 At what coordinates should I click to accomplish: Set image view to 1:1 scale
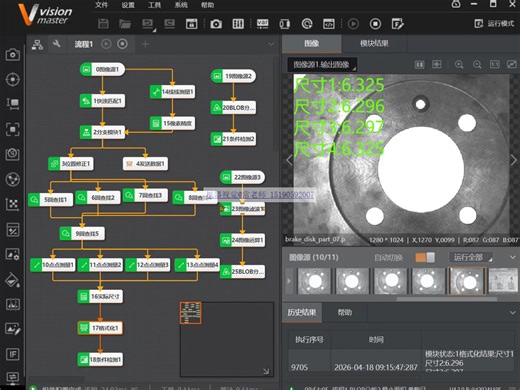tap(495, 64)
